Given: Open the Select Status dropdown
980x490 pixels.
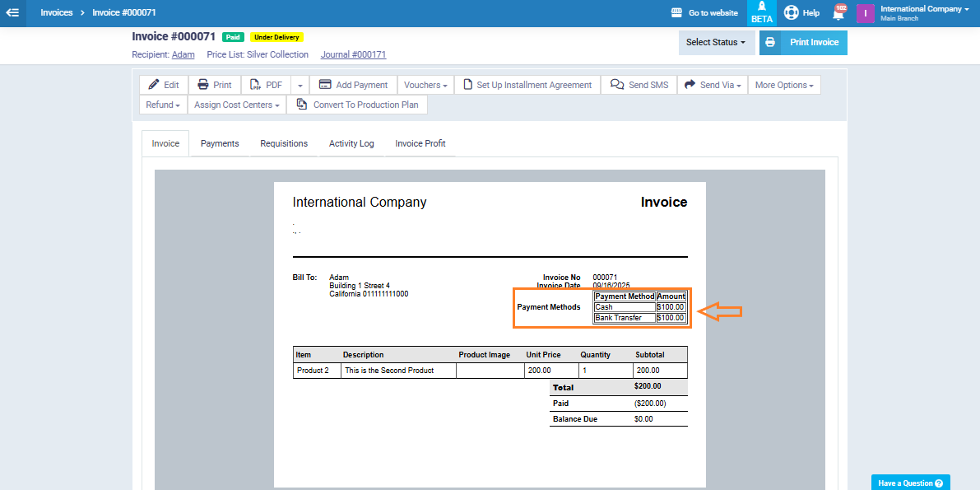Looking at the screenshot, I should (x=716, y=43).
